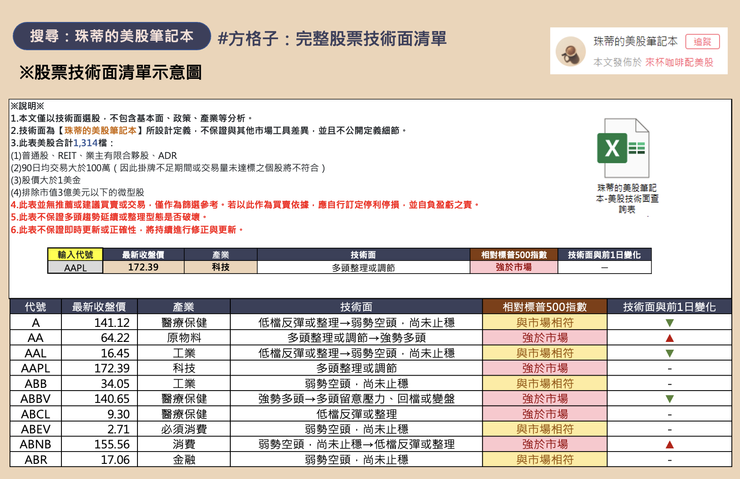This screenshot has height=479, width=740.
Task: Click the 172.39 closing price in input row
Action: 144,268
